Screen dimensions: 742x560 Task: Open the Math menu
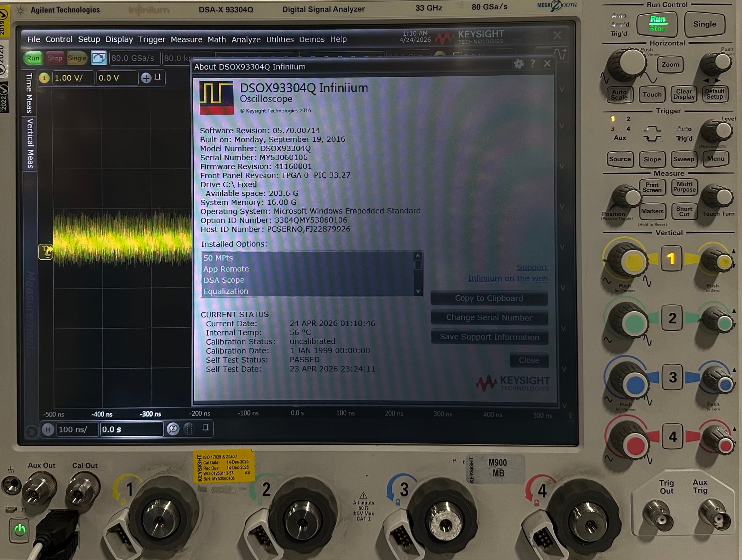(217, 40)
